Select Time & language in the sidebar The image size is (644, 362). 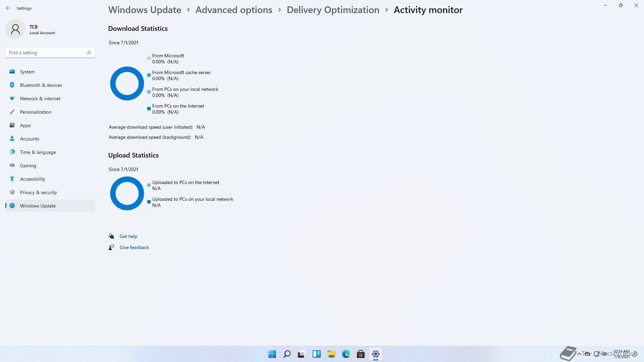(x=50, y=152)
